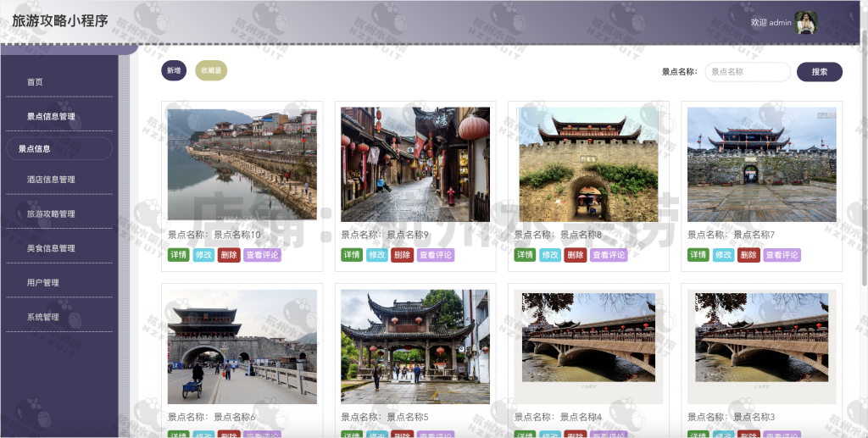Open 美食信息管理 menu

point(51,247)
